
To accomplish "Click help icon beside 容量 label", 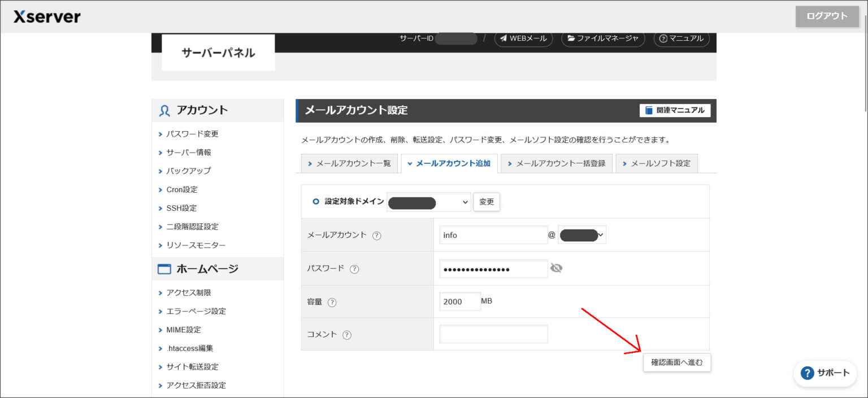I will tap(332, 302).
